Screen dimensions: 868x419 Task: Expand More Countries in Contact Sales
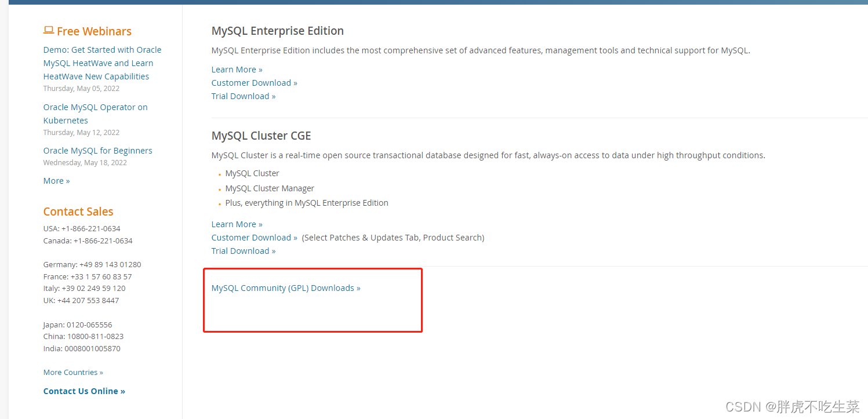point(72,371)
